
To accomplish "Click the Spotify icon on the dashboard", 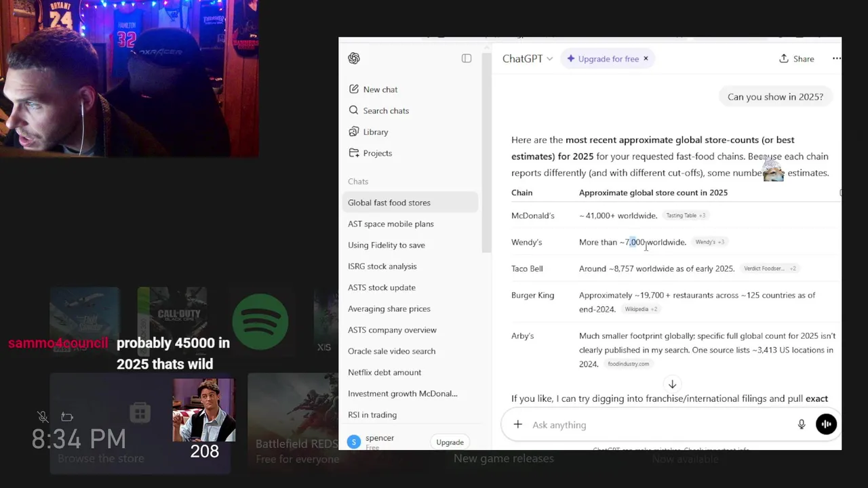I will point(260,322).
